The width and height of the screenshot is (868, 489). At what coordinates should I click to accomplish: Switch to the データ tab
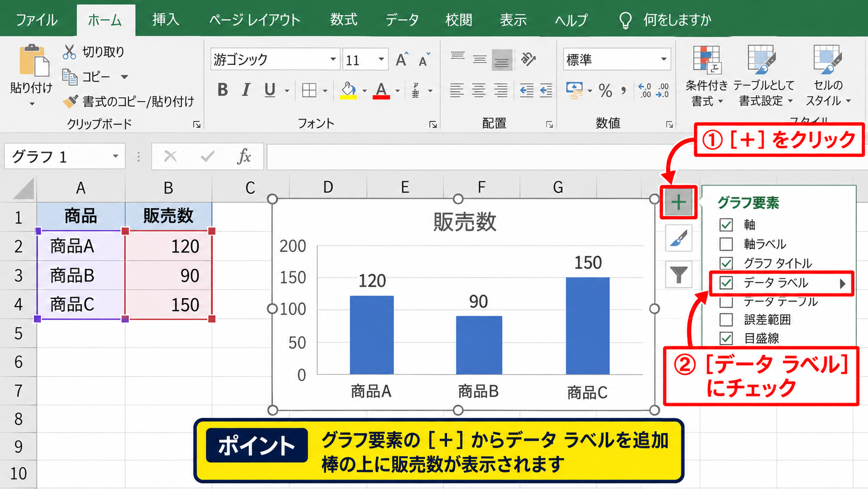click(402, 20)
